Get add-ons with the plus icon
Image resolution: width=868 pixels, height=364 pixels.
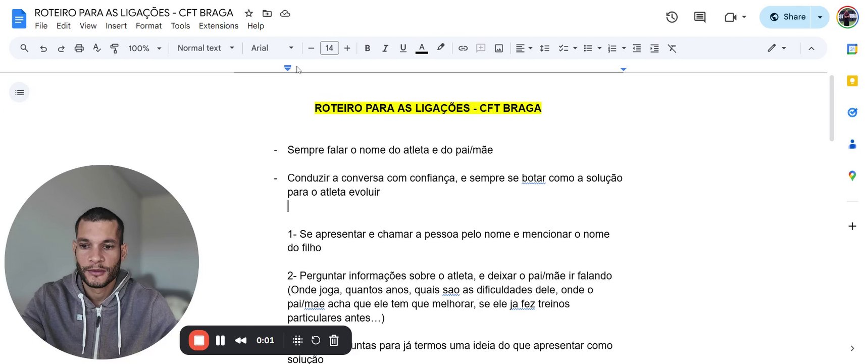852,226
